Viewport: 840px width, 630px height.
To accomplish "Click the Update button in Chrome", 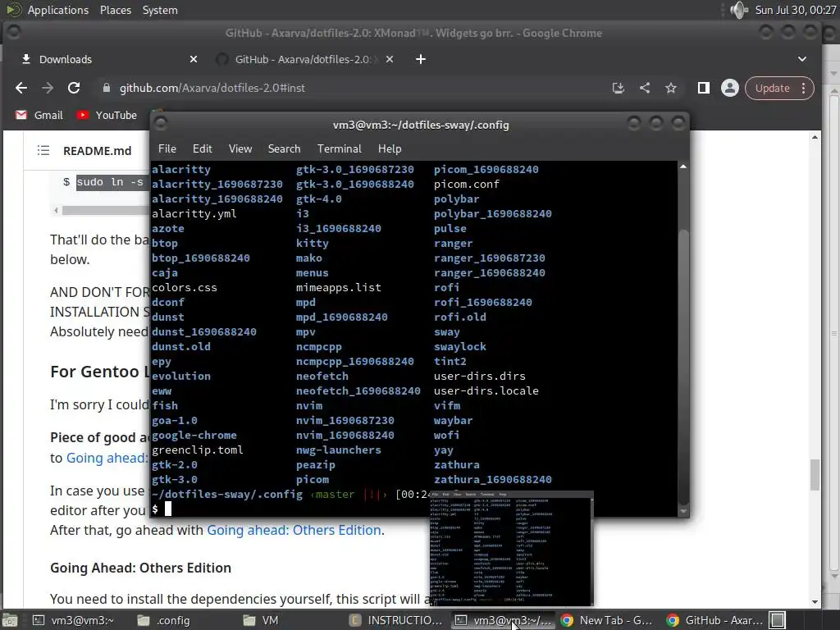I will 772,89.
